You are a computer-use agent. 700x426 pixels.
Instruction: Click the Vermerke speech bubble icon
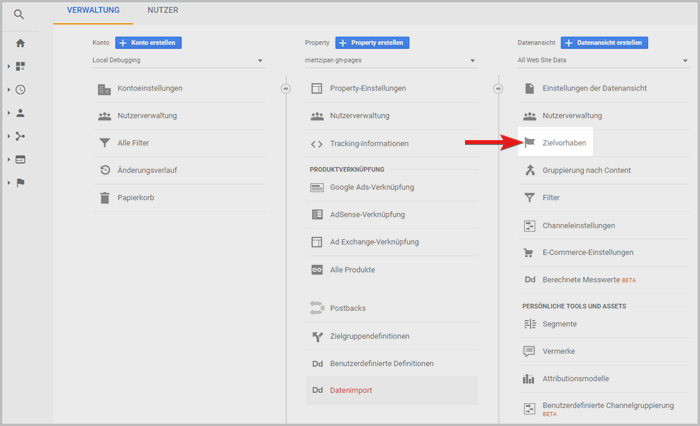coord(529,352)
